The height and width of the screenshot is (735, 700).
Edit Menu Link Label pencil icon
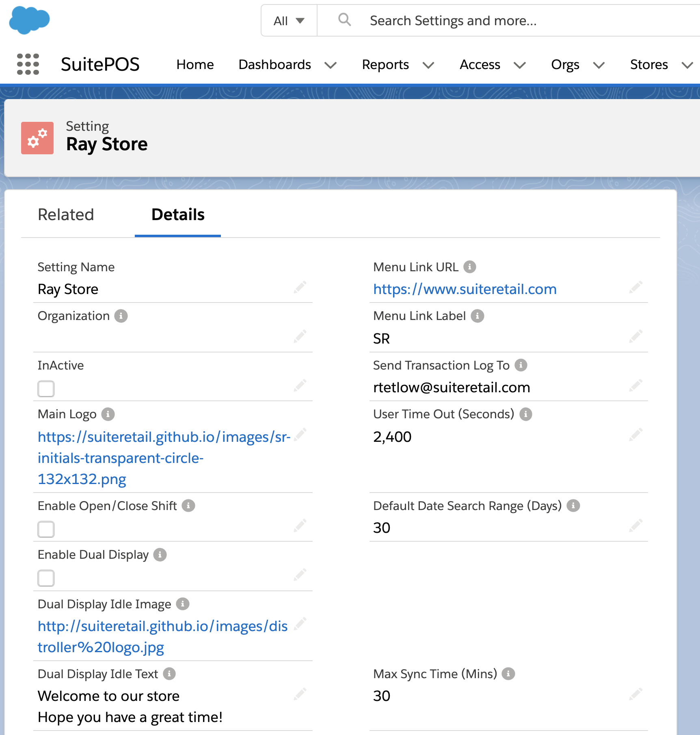(636, 336)
